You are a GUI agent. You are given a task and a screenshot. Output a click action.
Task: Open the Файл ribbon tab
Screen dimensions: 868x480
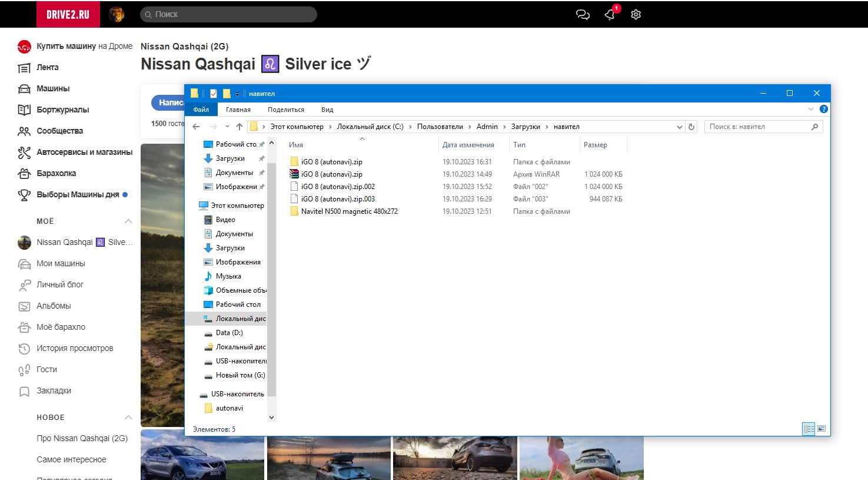coord(201,110)
